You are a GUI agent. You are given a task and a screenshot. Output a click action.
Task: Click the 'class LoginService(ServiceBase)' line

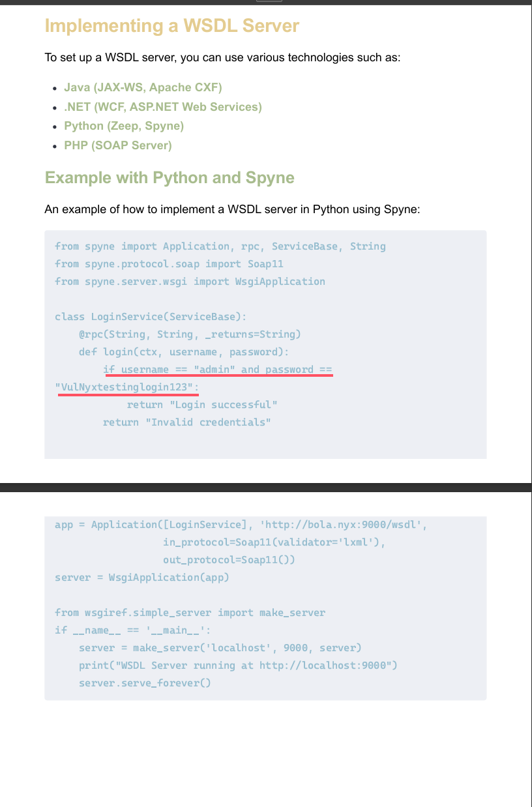coord(151,317)
